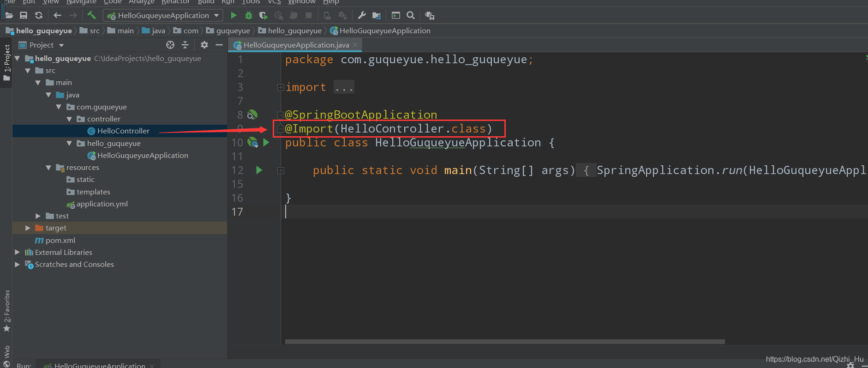Viewport: 868px width, 368px height.
Task: Place cursor on empty line 17 in editor
Action: click(574, 211)
